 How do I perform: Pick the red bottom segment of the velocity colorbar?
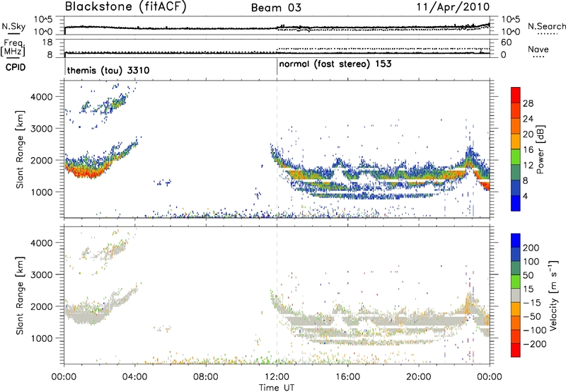pyautogui.click(x=516, y=350)
